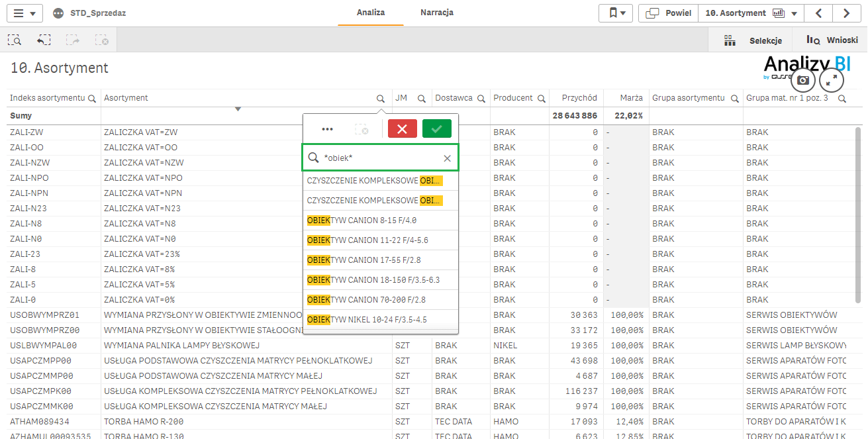
Task: Go to the previous sheet arrow
Action: point(819,13)
